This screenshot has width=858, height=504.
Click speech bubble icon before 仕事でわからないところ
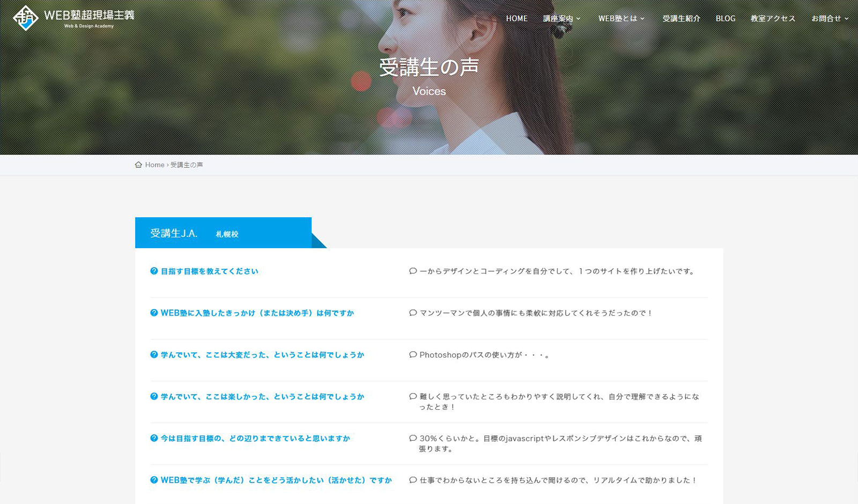(413, 480)
